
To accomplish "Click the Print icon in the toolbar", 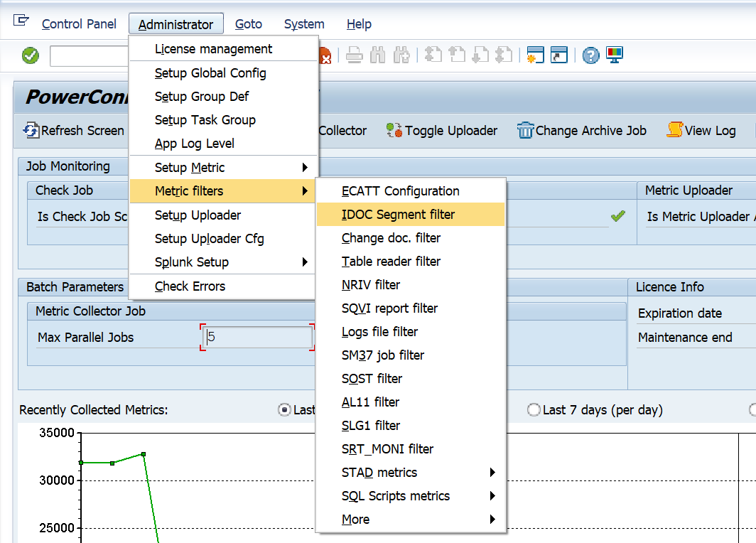I will [355, 55].
